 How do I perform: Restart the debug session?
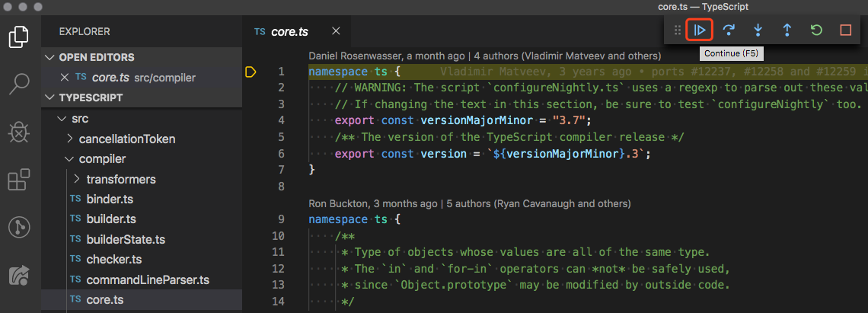click(815, 30)
